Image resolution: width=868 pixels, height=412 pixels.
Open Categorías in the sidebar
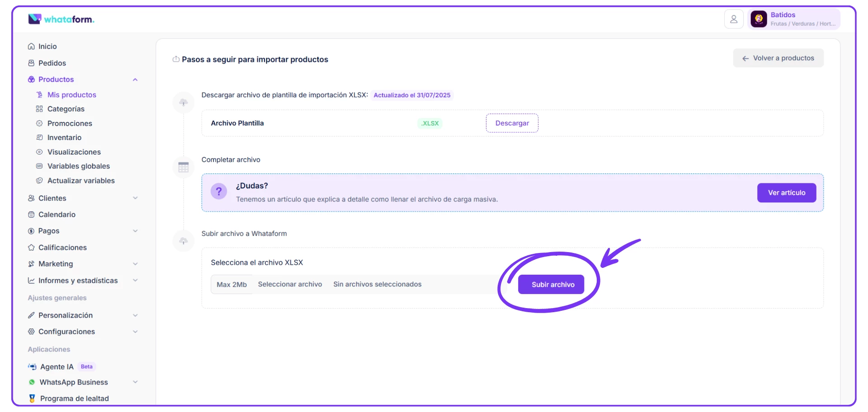click(x=66, y=109)
